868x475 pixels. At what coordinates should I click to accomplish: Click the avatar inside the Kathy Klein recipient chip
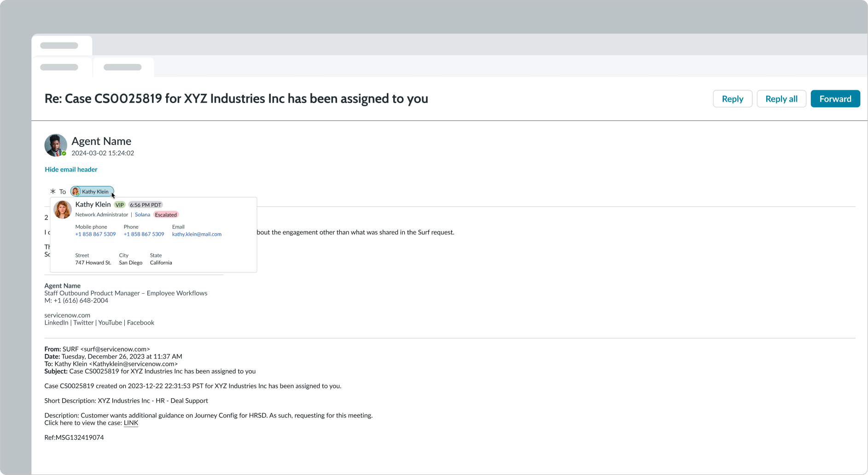76,191
